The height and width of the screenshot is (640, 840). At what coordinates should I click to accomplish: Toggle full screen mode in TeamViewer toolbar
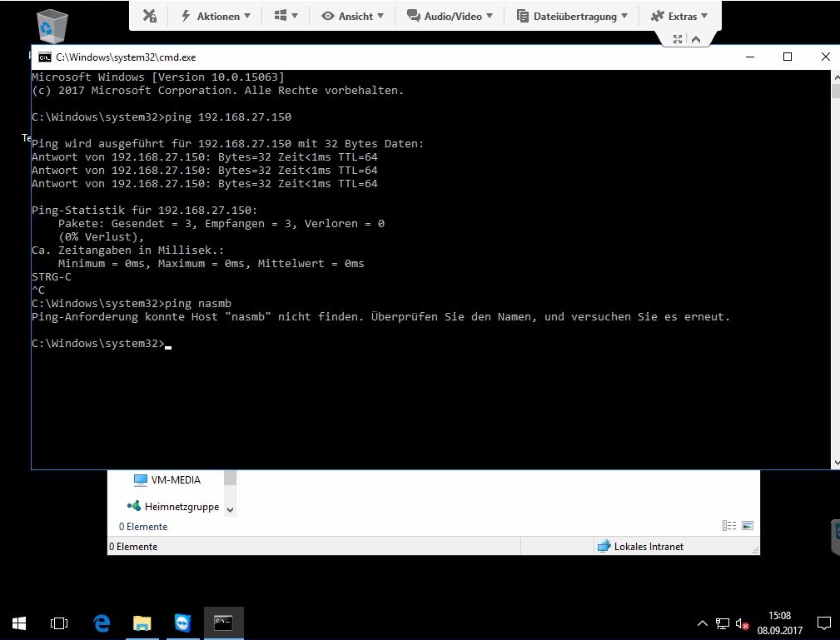click(678, 39)
